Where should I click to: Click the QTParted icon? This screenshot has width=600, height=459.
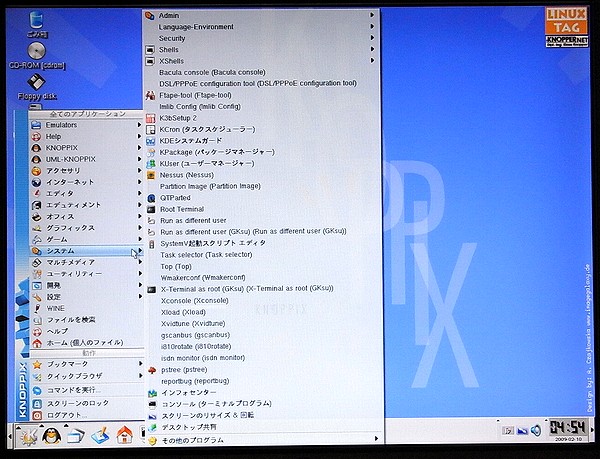(x=152, y=198)
